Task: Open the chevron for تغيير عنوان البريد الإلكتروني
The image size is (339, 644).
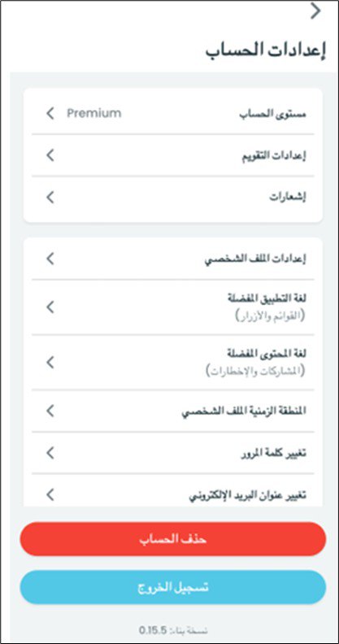Action: pyautogui.click(x=50, y=494)
